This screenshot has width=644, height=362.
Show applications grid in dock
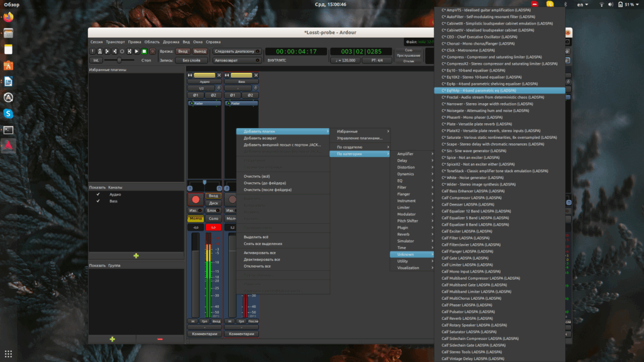(8, 353)
